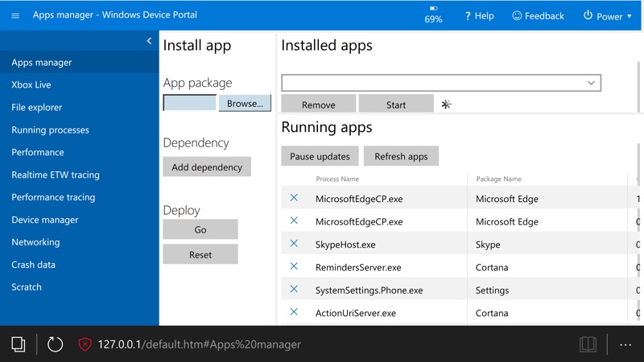Image resolution: width=644 pixels, height=362 pixels.
Task: Click Process Name column header
Action: point(337,179)
